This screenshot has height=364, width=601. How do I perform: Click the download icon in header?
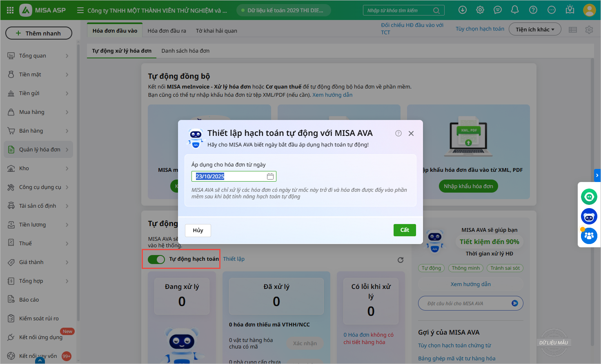tap(463, 10)
